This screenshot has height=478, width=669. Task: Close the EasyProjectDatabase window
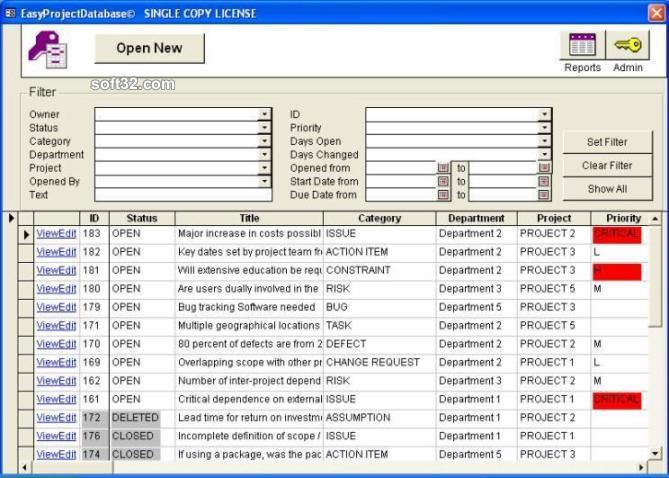[656, 13]
